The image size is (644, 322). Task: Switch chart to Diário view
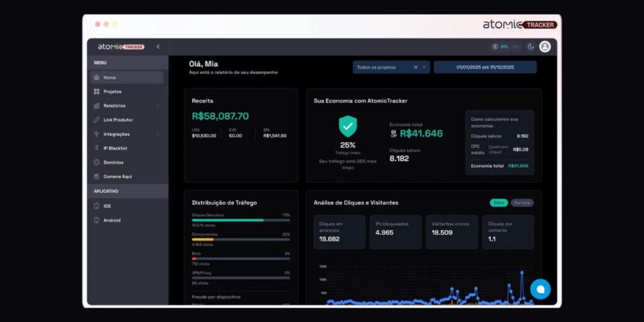(x=498, y=203)
